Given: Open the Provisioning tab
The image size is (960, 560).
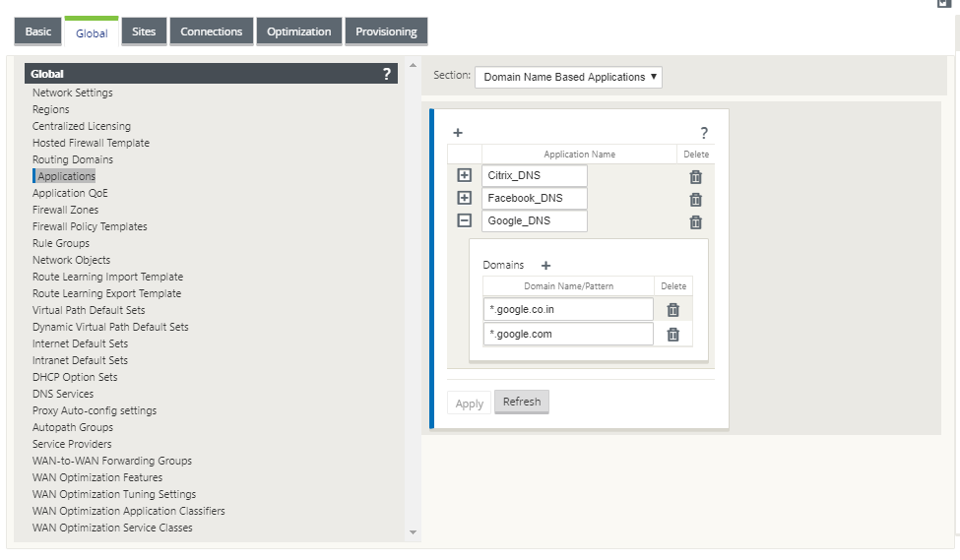Looking at the screenshot, I should [386, 31].
